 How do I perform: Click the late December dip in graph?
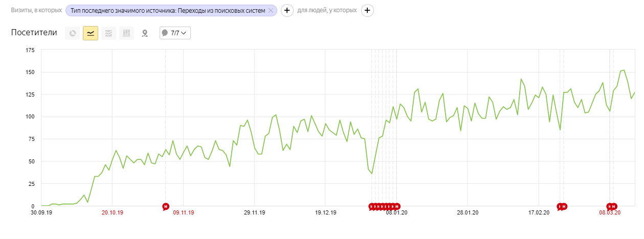[372, 174]
